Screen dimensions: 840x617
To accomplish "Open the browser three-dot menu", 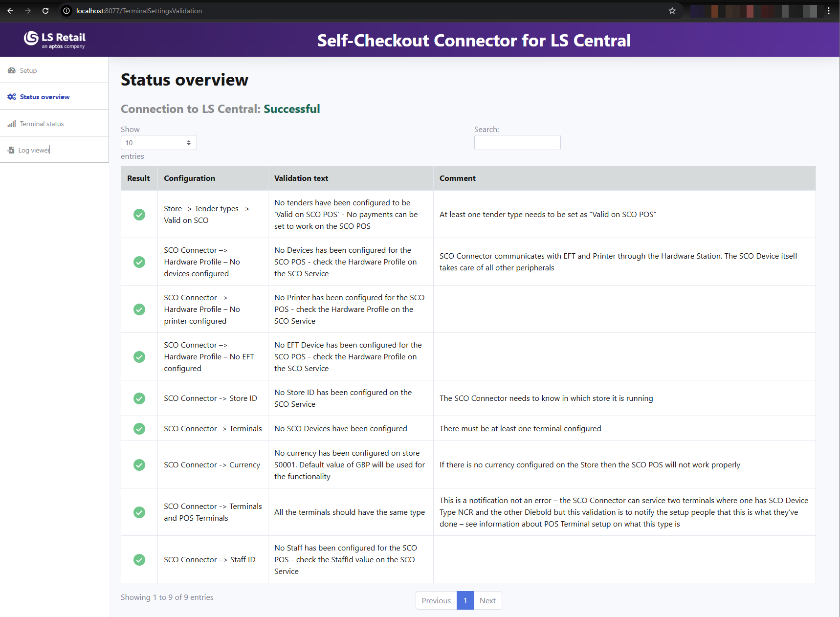I will pyautogui.click(x=829, y=11).
